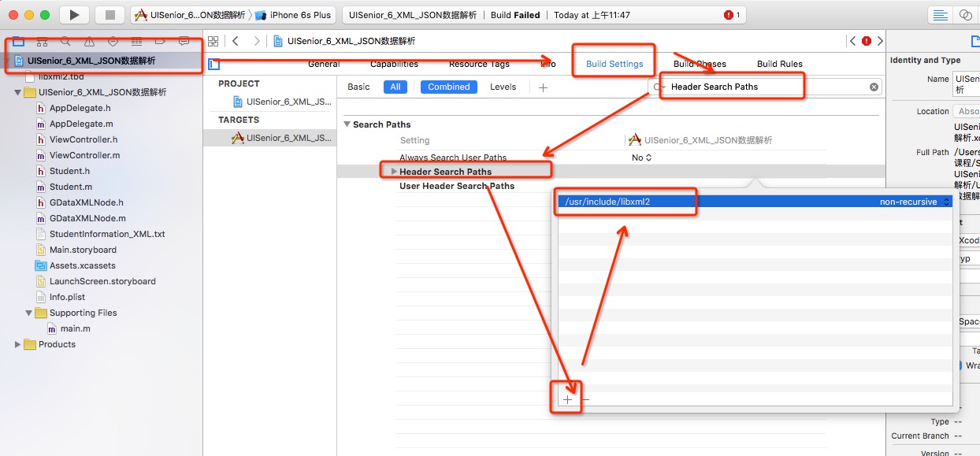Screen dimensions: 980x456
Task: Open the non-recursive dropdown for libxml2 path
Action: tap(915, 202)
